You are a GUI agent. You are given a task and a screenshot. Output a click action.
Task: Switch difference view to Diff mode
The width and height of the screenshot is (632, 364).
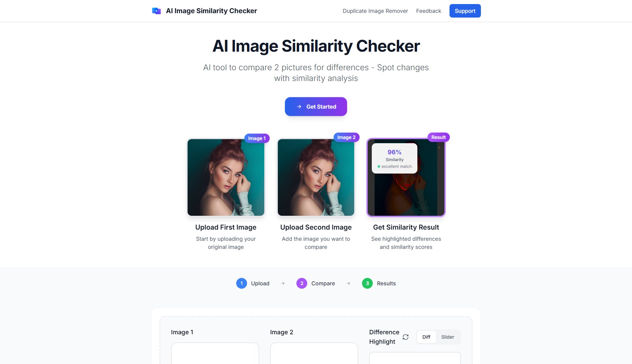426,337
